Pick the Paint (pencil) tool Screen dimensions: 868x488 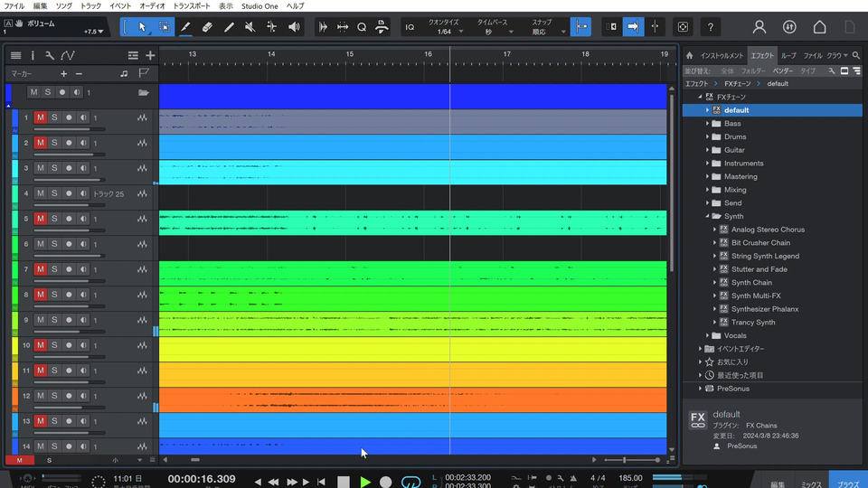click(x=229, y=27)
